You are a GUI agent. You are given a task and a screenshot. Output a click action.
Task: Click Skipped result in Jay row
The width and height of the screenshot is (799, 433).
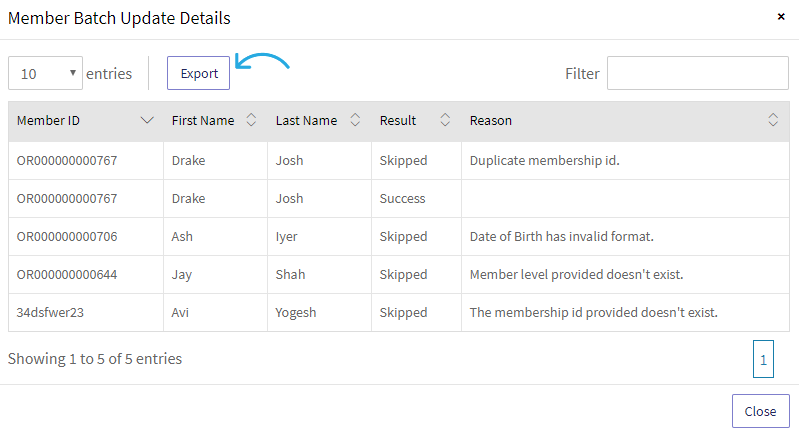tap(403, 275)
